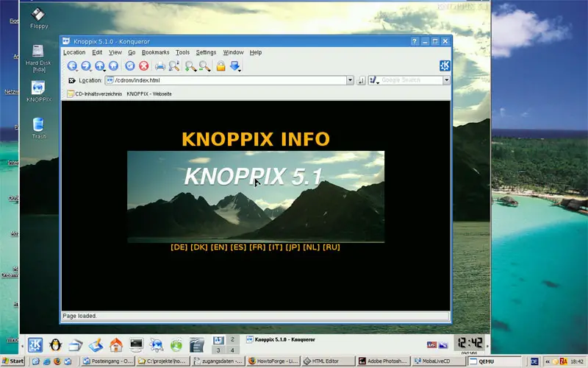Open the KDE K menu in the panel
Image resolution: width=588 pixels, height=368 pixels.
click(35, 344)
